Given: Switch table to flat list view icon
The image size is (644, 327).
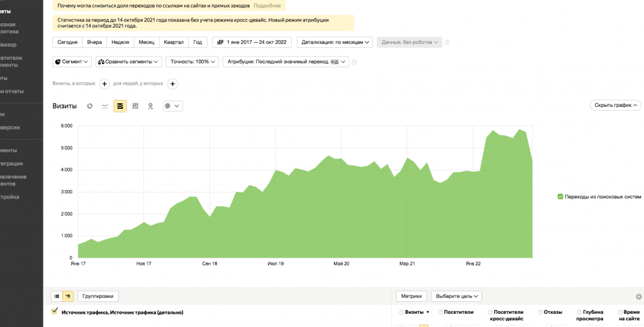Looking at the screenshot, I should (x=57, y=296).
